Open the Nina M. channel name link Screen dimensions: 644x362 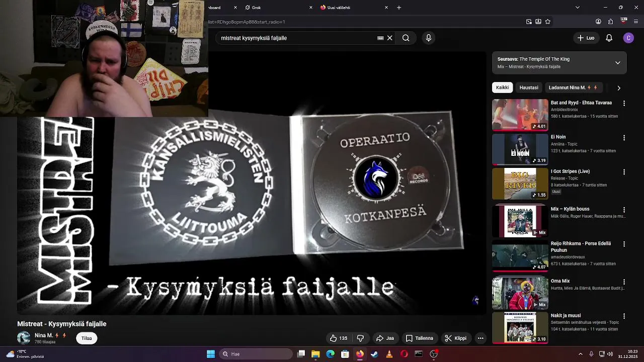(44, 335)
